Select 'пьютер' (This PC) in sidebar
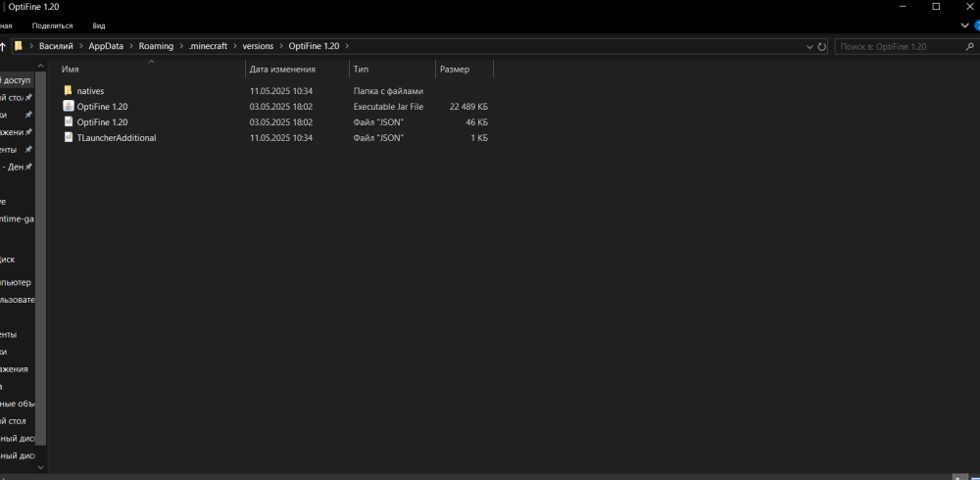This screenshot has height=480, width=980. click(x=16, y=282)
